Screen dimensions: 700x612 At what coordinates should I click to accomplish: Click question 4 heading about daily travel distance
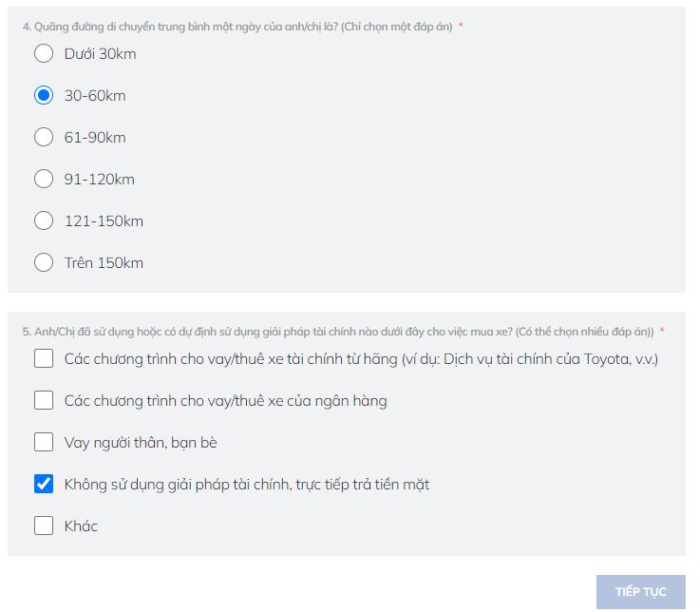pyautogui.click(x=237, y=27)
